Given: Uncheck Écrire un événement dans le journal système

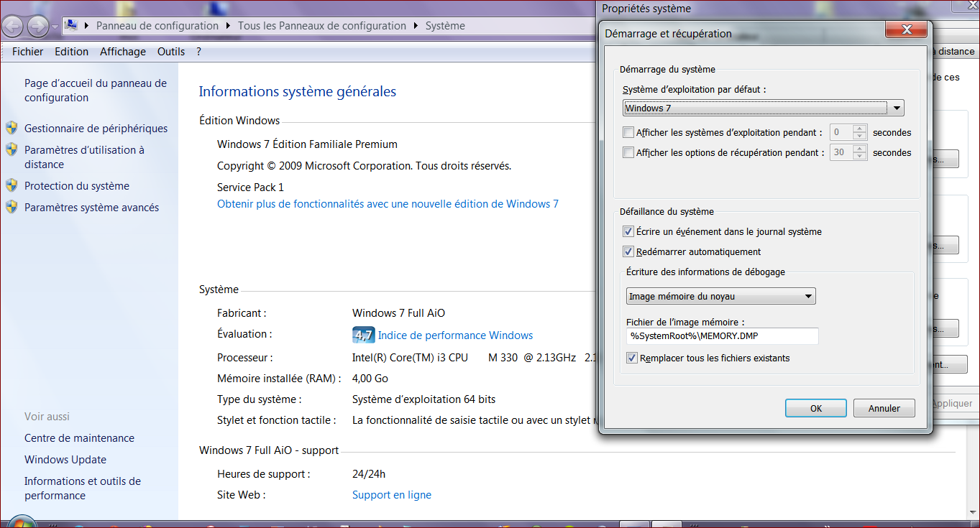Looking at the screenshot, I should tap(628, 231).
